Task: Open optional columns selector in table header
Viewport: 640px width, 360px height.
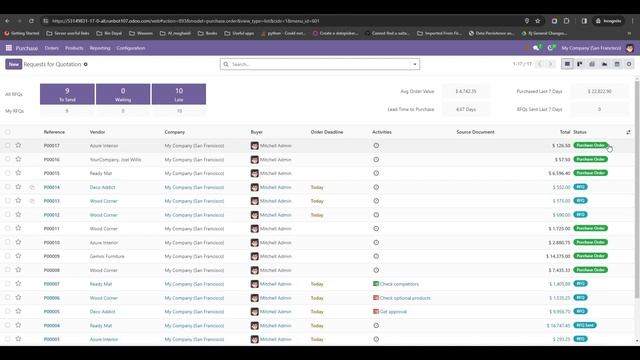Action: (628, 132)
